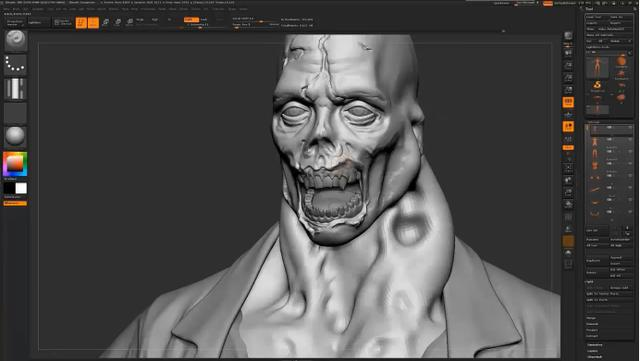This screenshot has width=640, height=361.
Task: Select the Move transform icon in top shelf
Action: [x=106, y=22]
